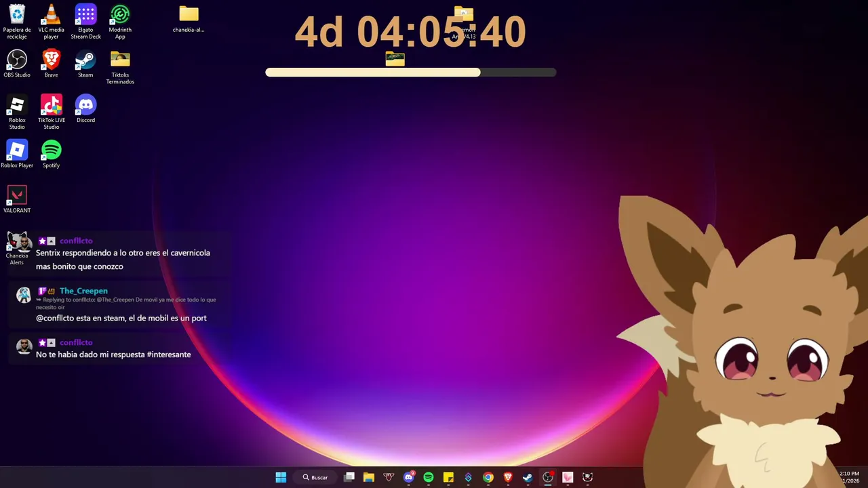This screenshot has width=868, height=488.
Task: Open Brave browser from the taskbar
Action: (x=508, y=477)
